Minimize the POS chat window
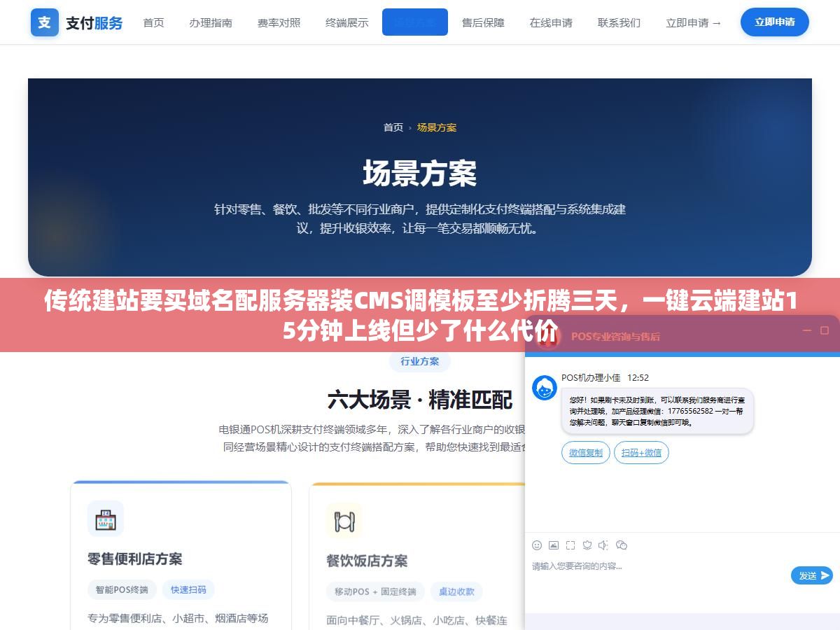This screenshot has height=630, width=840. (806, 330)
